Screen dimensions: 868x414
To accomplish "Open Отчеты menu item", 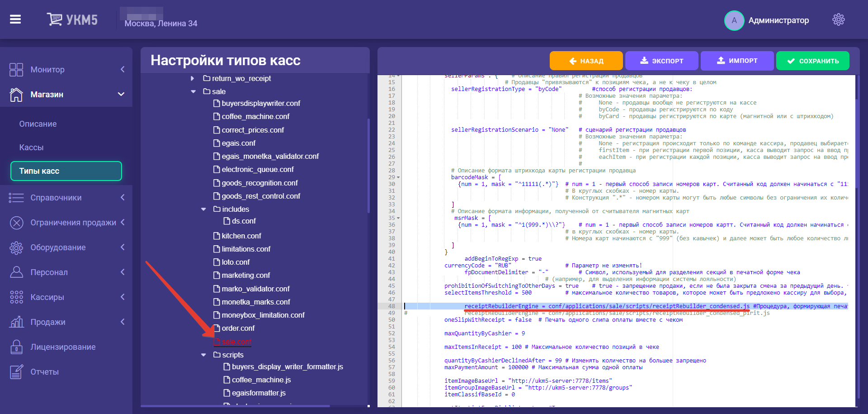I will pyautogui.click(x=45, y=372).
